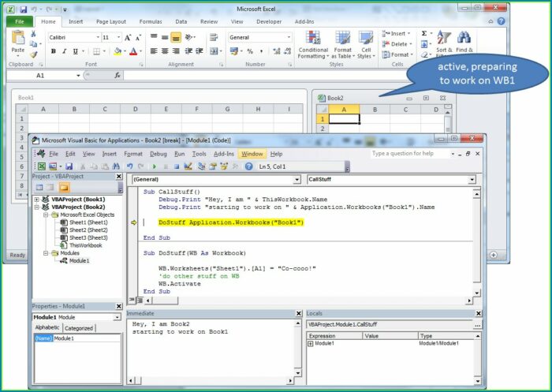This screenshot has width=552, height=392.
Task: Toggle Wrap Text in the Alignment group
Action: (x=214, y=37)
